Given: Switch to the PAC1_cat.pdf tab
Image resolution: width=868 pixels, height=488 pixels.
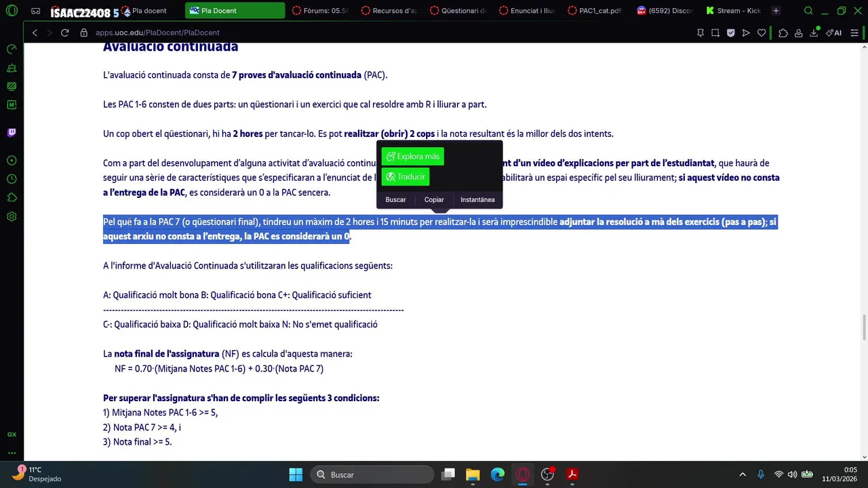Looking at the screenshot, I should coord(595,11).
